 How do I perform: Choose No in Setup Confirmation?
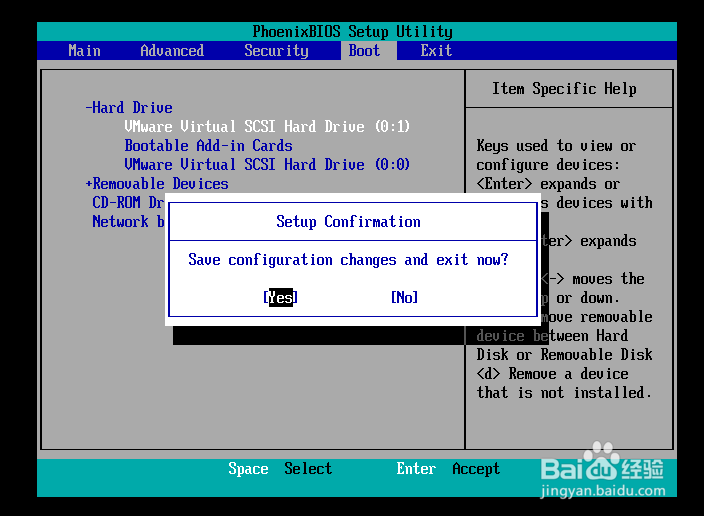pyautogui.click(x=405, y=297)
